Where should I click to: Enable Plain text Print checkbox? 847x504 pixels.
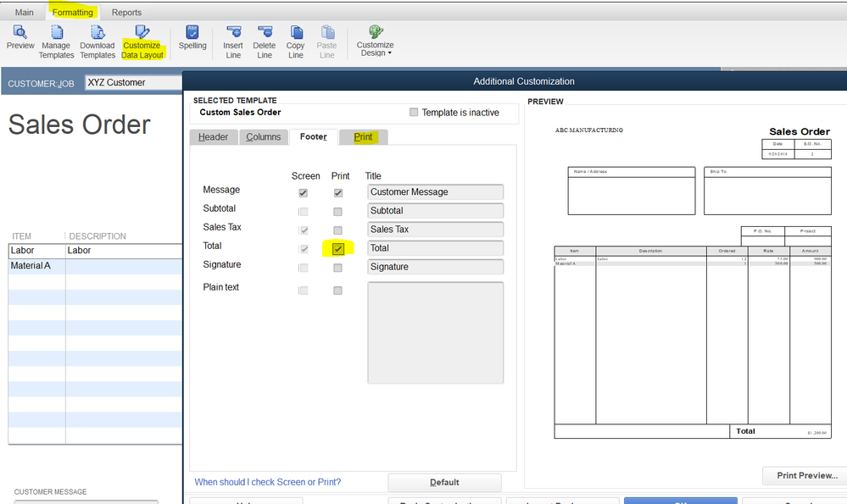click(x=337, y=291)
